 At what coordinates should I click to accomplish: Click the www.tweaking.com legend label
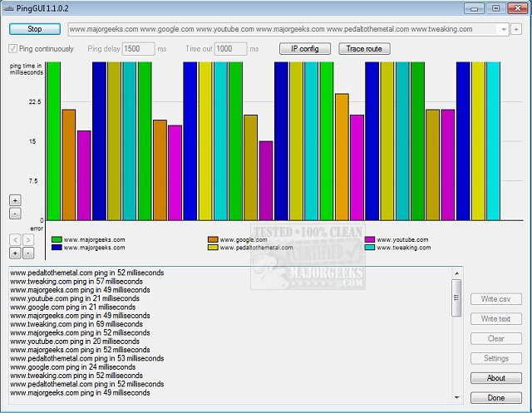(404, 248)
